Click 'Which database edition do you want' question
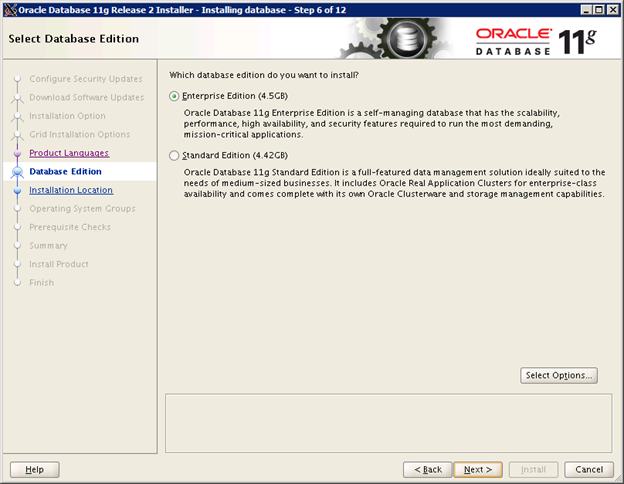The image size is (624, 484). 264,75
